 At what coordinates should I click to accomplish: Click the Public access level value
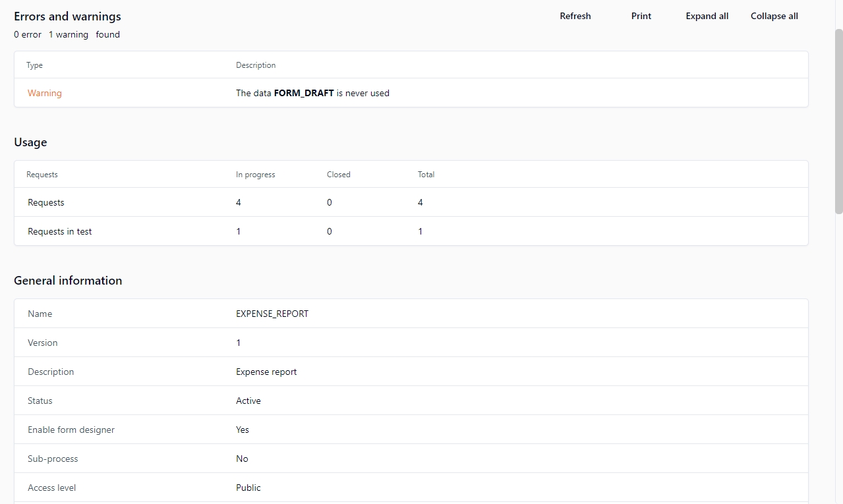248,488
